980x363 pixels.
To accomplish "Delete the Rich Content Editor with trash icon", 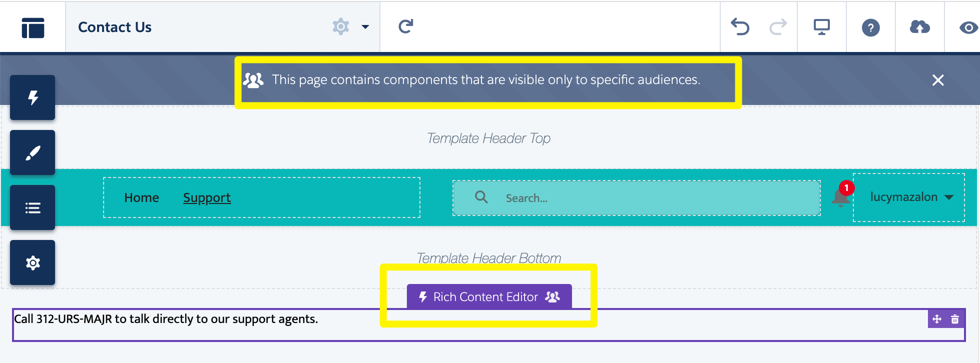I will pyautogui.click(x=955, y=319).
